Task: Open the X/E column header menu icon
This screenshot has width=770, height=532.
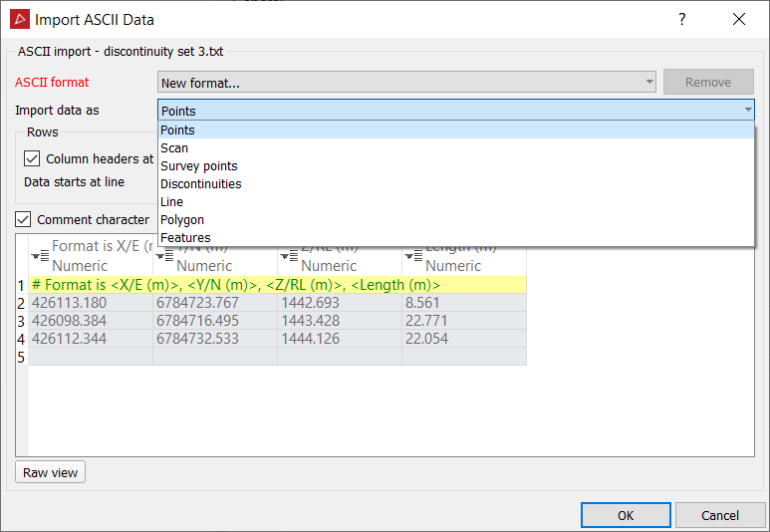Action: tap(39, 256)
